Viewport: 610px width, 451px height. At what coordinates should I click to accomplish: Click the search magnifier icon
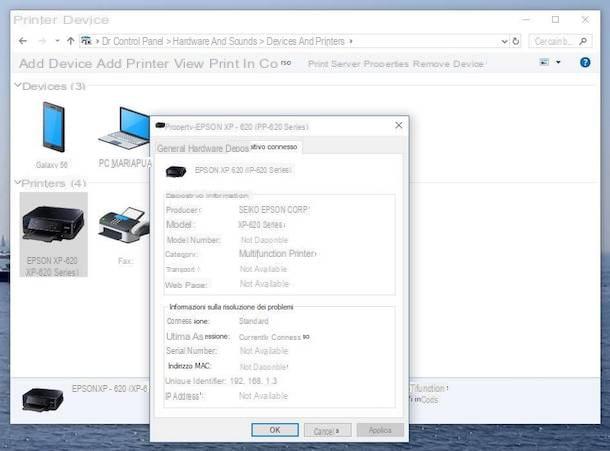(583, 41)
